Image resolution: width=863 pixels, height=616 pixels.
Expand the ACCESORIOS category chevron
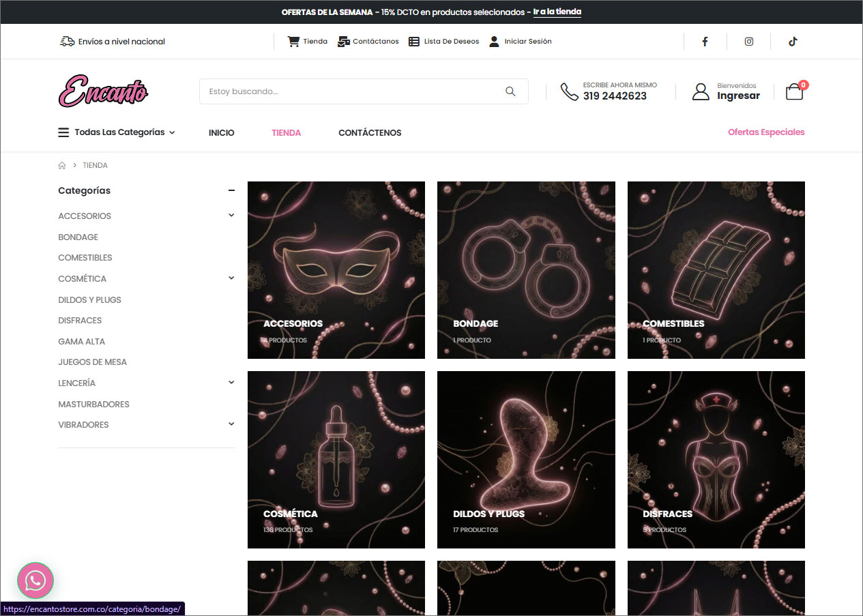pyautogui.click(x=231, y=216)
